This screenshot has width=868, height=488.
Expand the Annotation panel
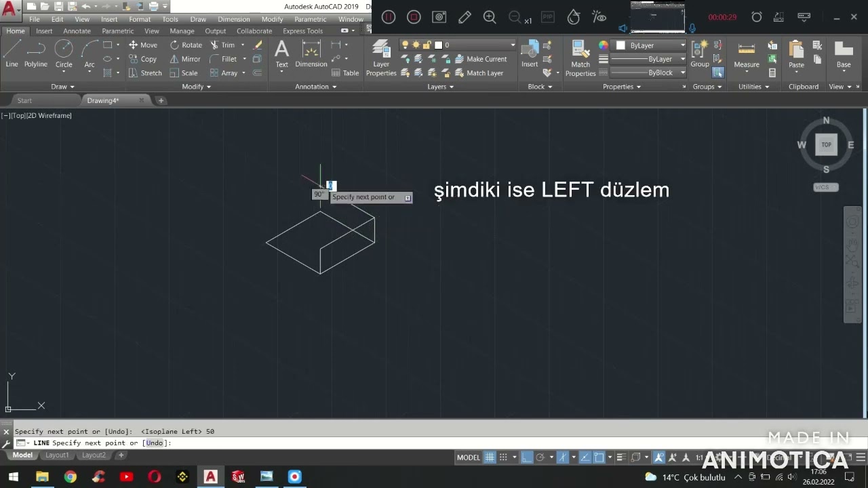[x=315, y=87]
